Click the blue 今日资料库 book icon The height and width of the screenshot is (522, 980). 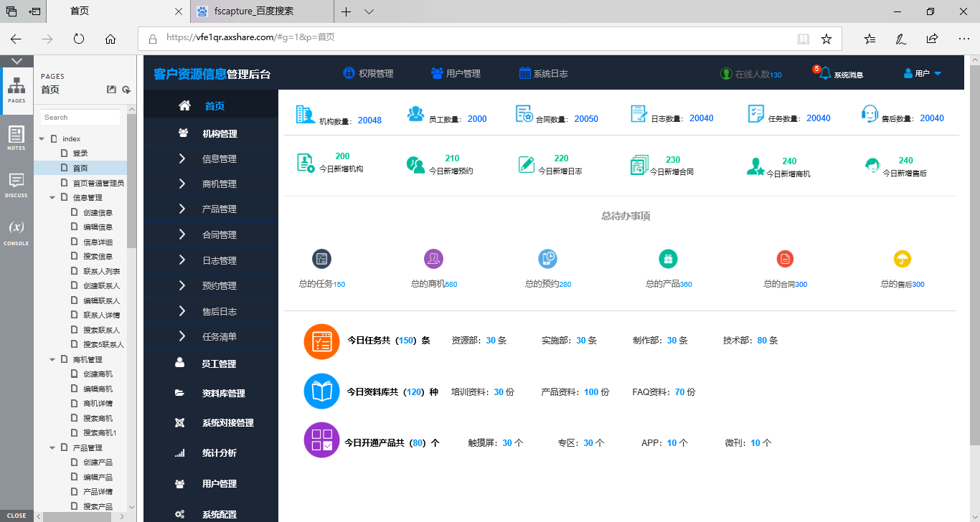(322, 391)
